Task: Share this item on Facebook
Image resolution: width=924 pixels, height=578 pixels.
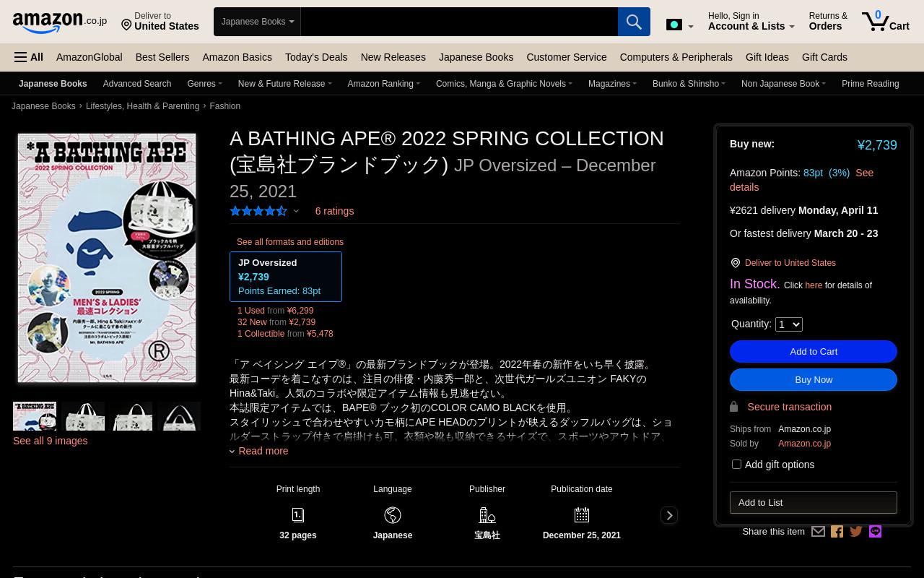Action: [837, 532]
